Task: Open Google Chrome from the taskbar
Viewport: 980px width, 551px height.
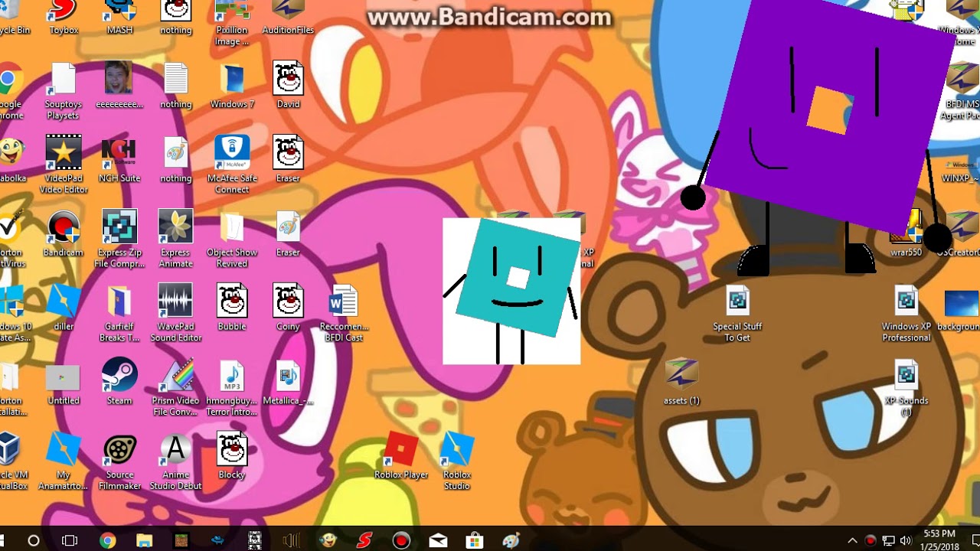Action: [107, 541]
